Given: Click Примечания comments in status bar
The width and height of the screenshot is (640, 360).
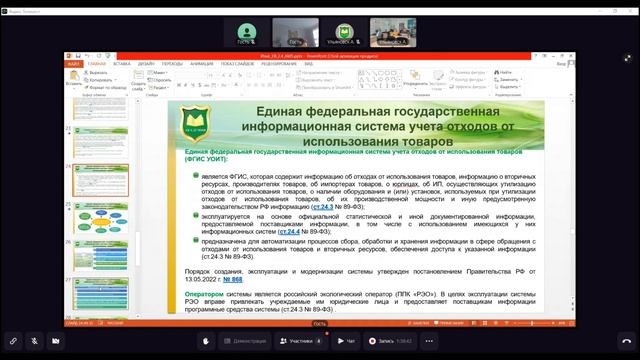Looking at the screenshot, I should pyautogui.click(x=449, y=323).
